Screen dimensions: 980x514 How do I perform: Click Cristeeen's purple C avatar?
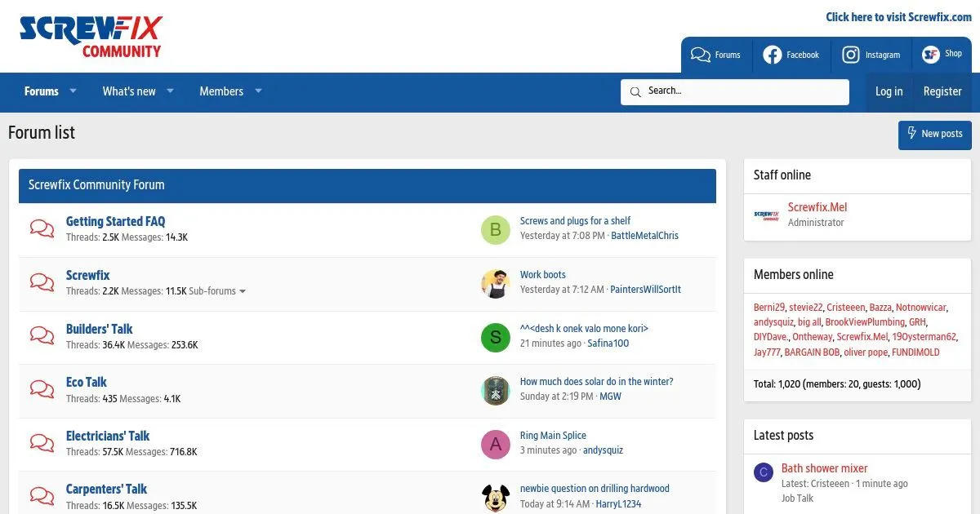[x=764, y=472]
